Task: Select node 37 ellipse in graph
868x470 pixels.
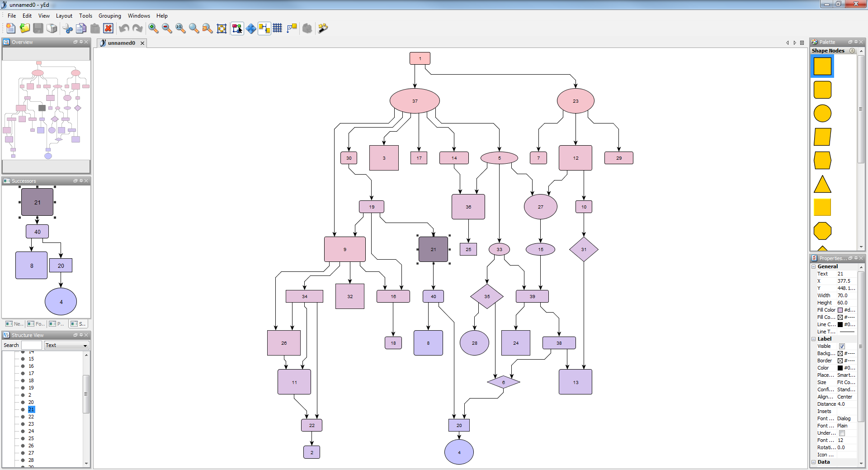Action: (x=415, y=101)
